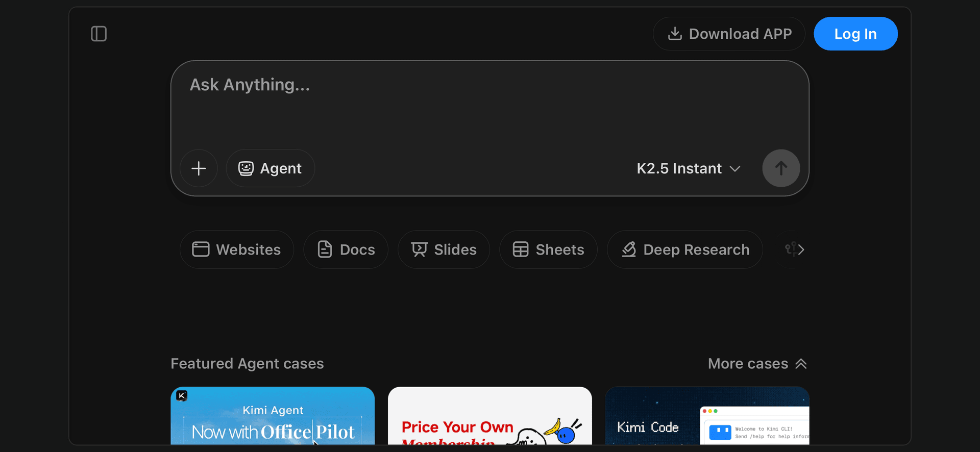Toggle the Agent mode button

(x=270, y=168)
